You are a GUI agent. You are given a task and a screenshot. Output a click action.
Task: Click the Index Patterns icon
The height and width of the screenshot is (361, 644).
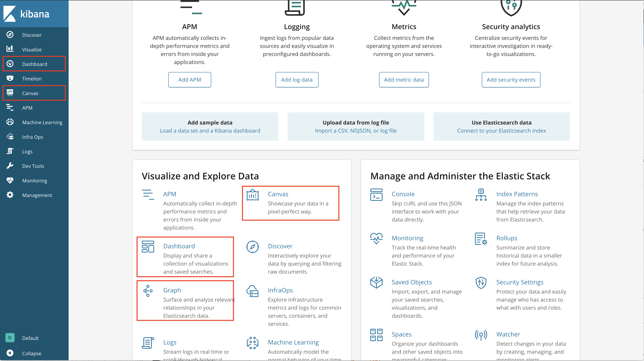[481, 195]
